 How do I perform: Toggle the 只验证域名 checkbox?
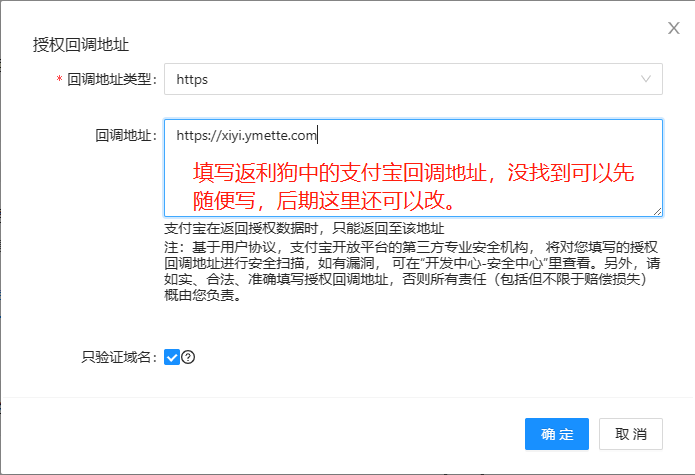click(171, 357)
